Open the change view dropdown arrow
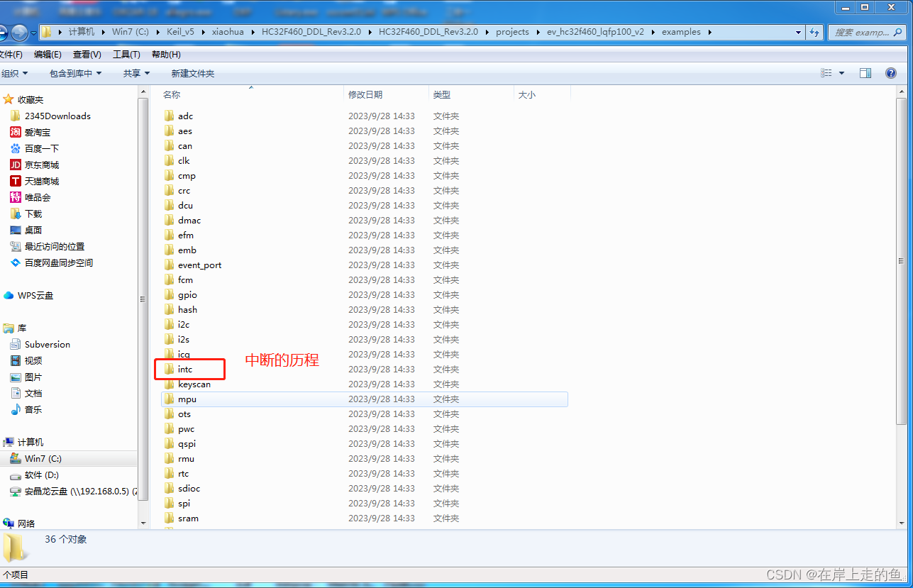The height and width of the screenshot is (588, 913). coord(842,73)
